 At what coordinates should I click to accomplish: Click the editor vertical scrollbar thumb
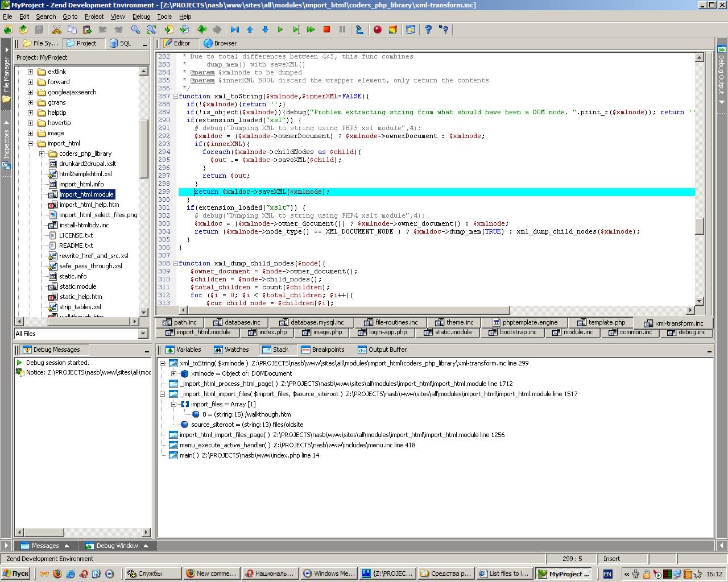click(700, 226)
